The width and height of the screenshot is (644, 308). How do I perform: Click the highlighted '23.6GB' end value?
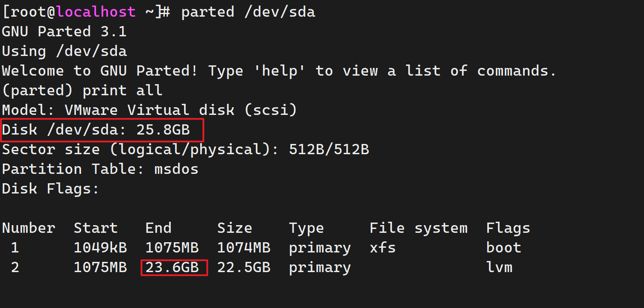172,268
